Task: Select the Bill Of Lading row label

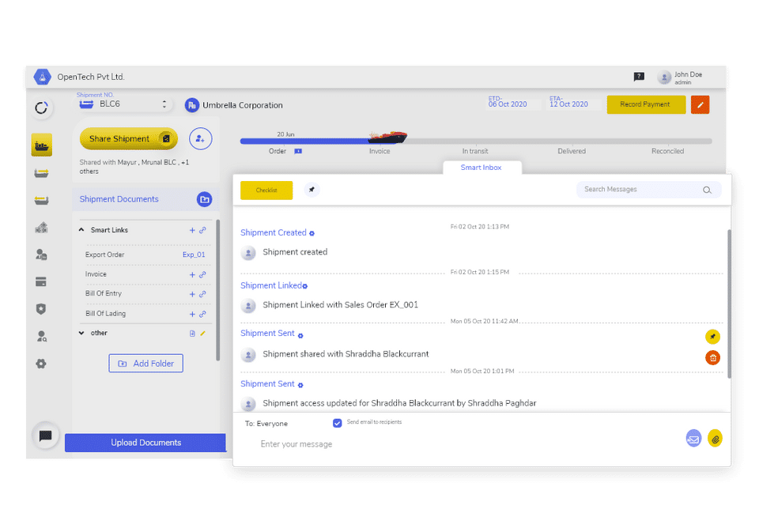Action: coord(105,314)
